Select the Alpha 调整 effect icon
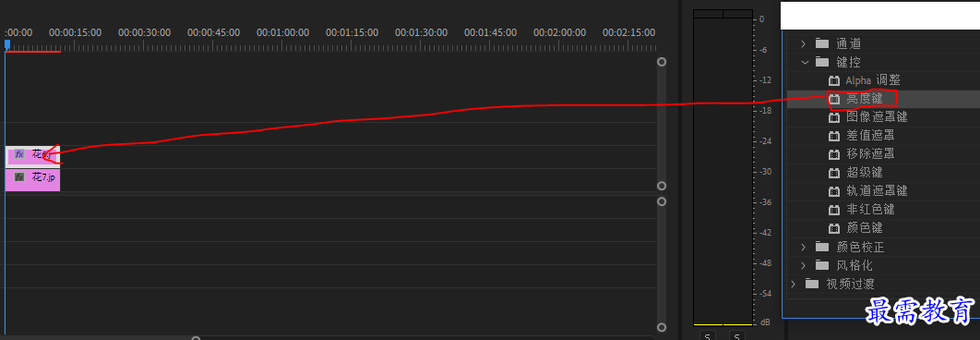Viewport: 980px width, 340px height. tap(834, 80)
